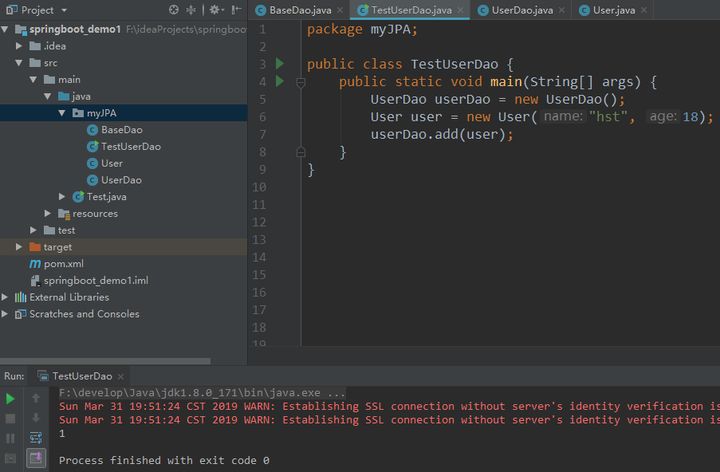The width and height of the screenshot is (720, 472).
Task: Click run gutter icon beside main method
Action: 280,81
